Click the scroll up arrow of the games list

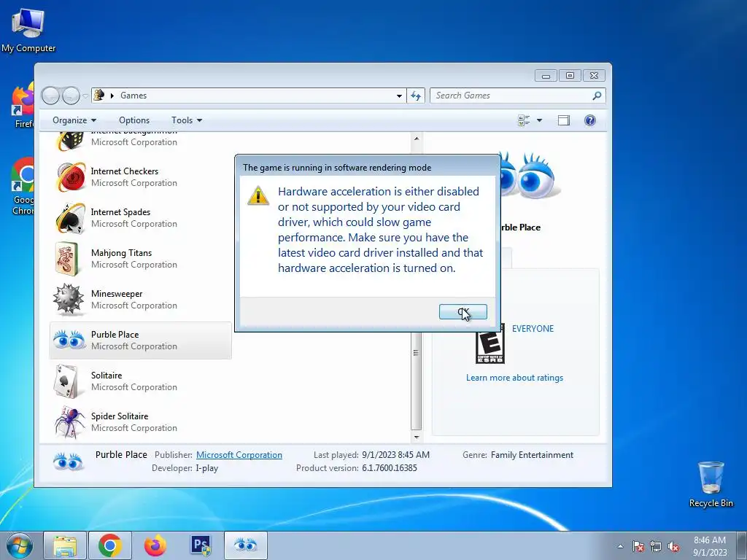click(417, 139)
